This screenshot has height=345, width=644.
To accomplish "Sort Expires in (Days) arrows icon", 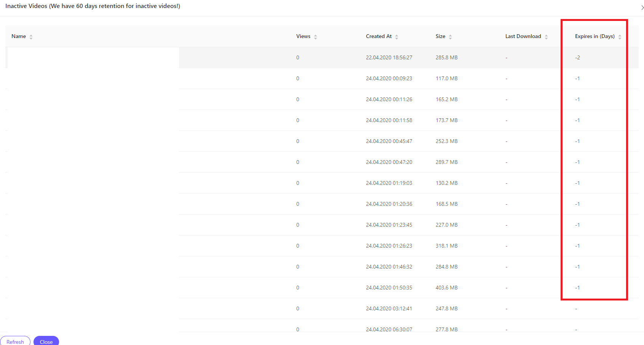I will pyautogui.click(x=620, y=37).
